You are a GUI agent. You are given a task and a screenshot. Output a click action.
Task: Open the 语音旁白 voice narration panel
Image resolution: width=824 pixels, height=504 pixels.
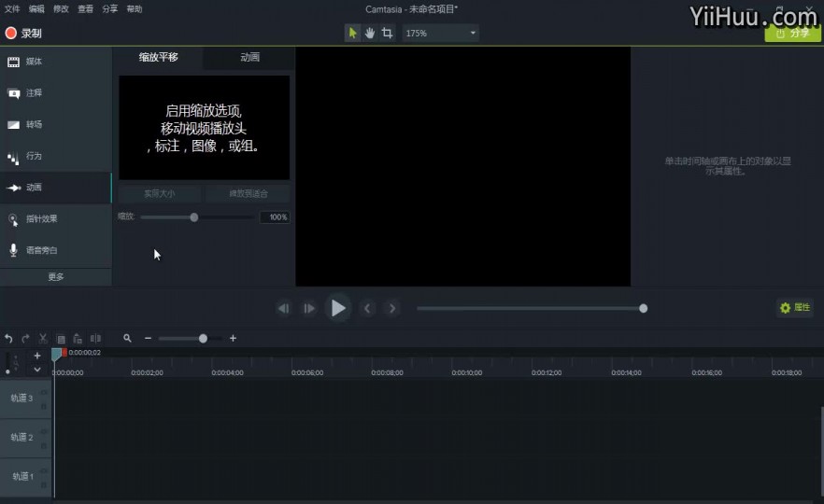tap(56, 250)
